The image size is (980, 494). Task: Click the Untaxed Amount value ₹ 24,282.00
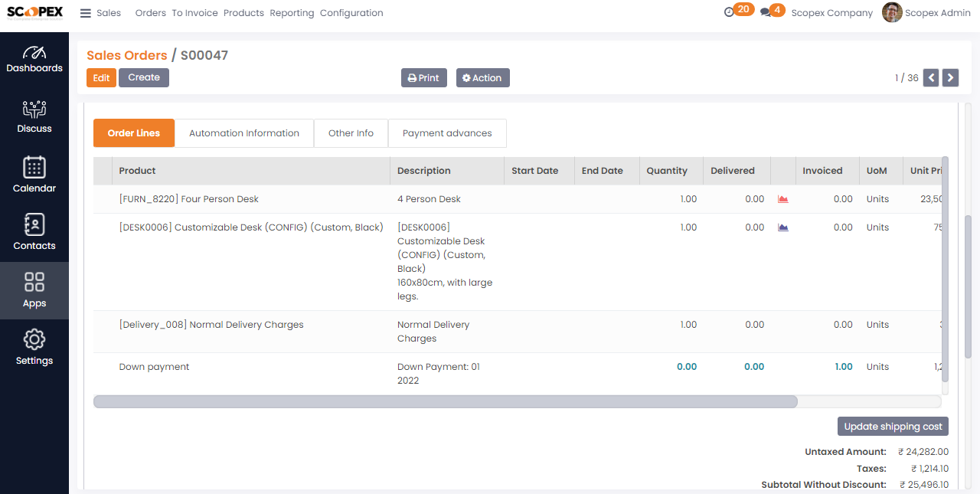click(923, 452)
